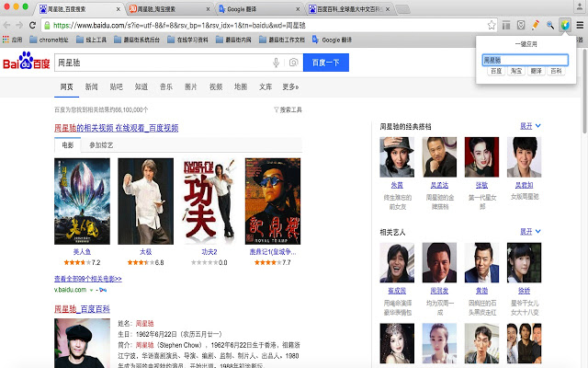Open a new tab button

402,9
